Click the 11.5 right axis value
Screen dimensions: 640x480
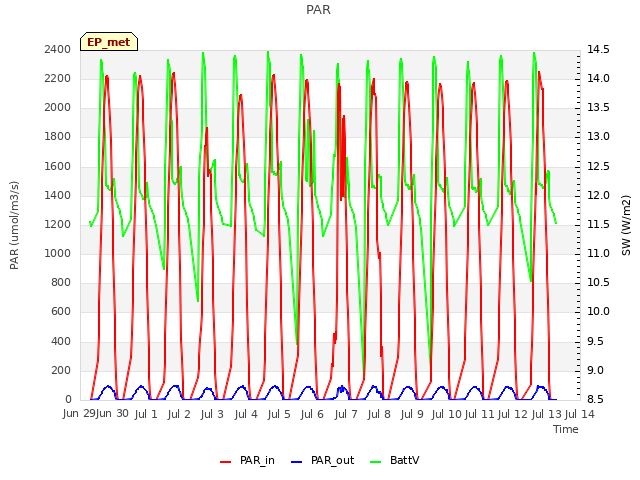598,225
